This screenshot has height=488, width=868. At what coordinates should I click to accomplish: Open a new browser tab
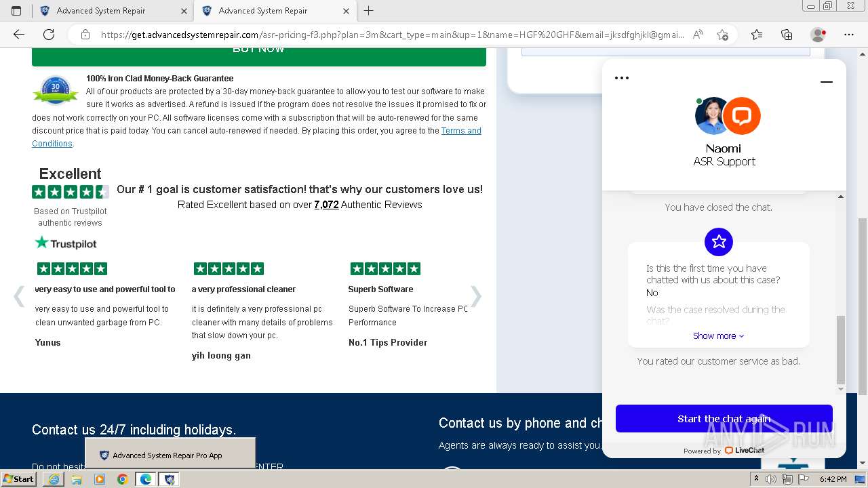coord(368,11)
